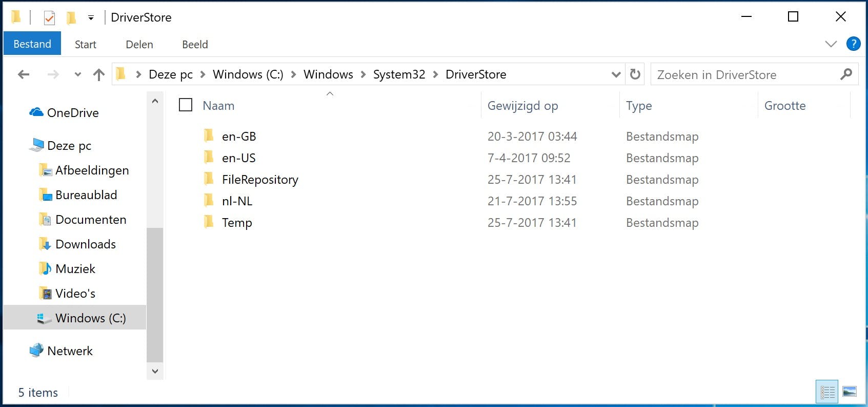
Task: Tick the select all items checkbox
Action: click(x=186, y=105)
